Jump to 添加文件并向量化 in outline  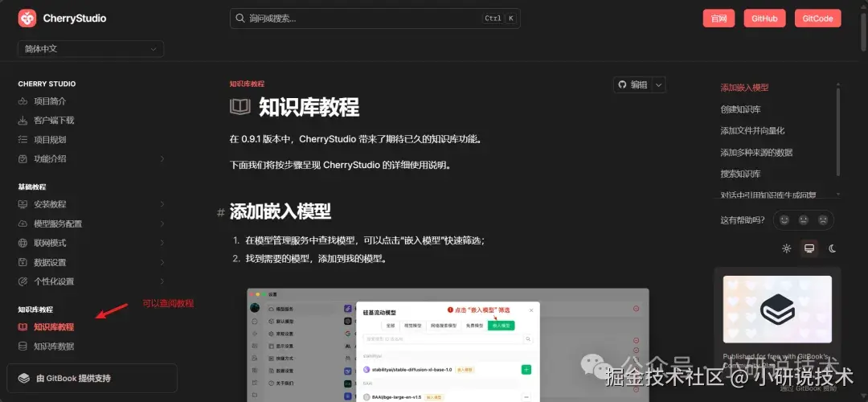point(752,131)
